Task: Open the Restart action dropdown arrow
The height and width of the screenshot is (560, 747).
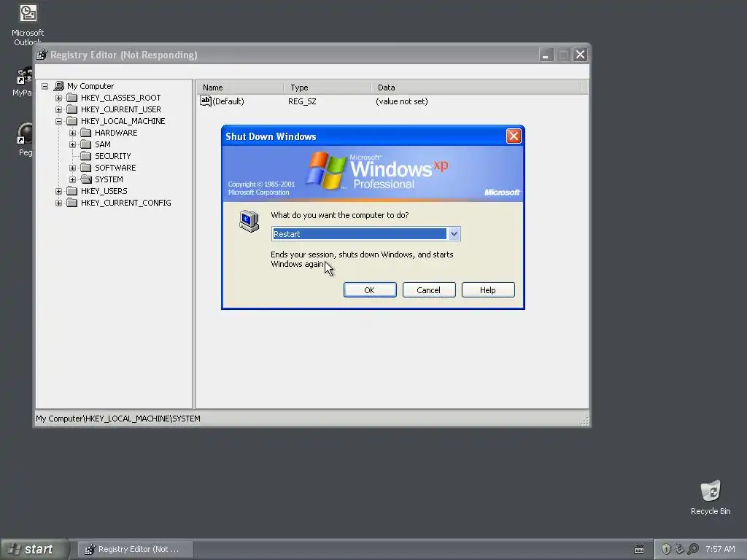Action: pyautogui.click(x=454, y=234)
